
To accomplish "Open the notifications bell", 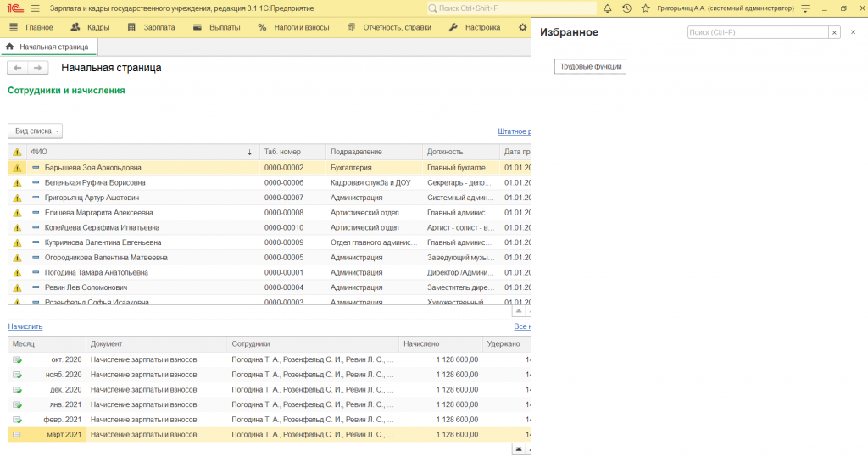I will (x=607, y=8).
